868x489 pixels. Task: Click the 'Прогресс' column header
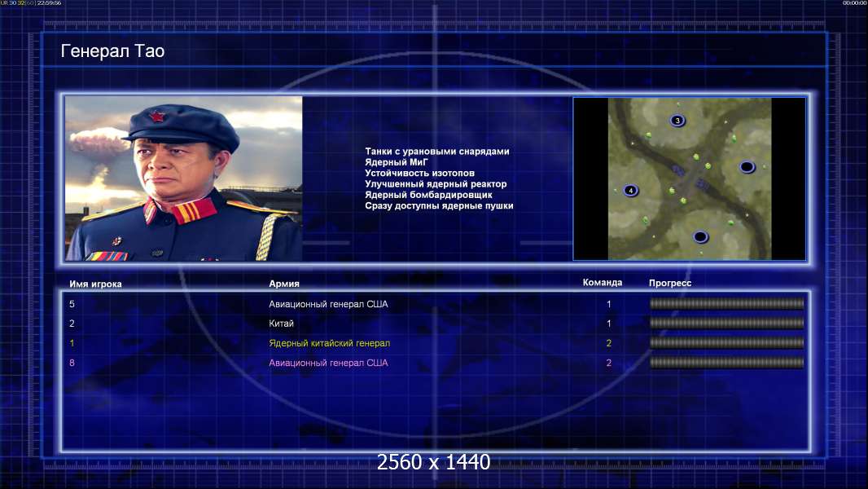[670, 283]
